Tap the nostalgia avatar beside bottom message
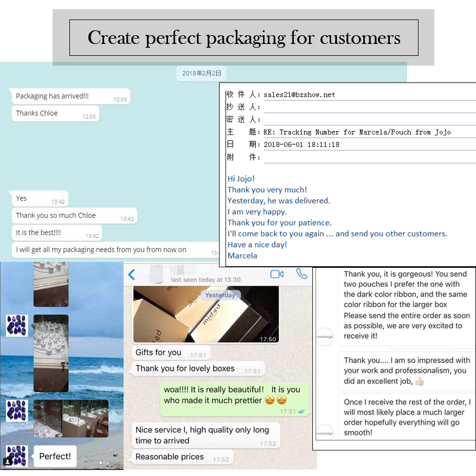Screen dimensions: 476x476 [x=325, y=432]
